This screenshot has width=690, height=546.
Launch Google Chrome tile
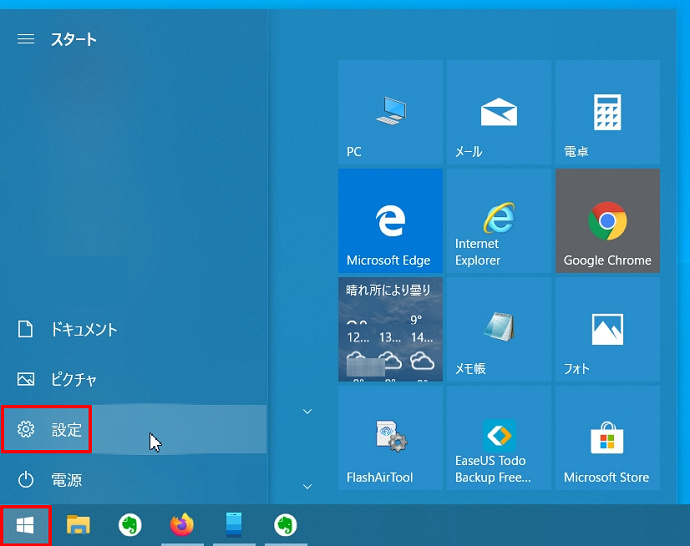(x=607, y=221)
